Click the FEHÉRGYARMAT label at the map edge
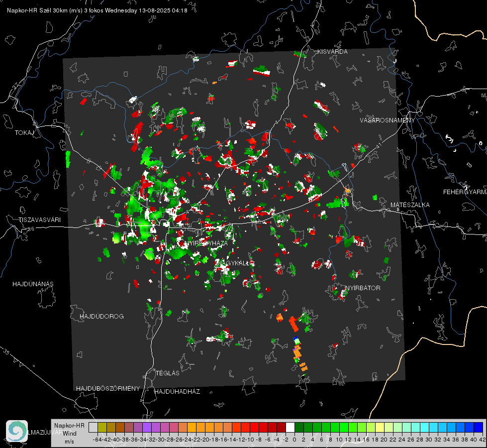The width and height of the screenshot is (487, 448). coord(465,192)
